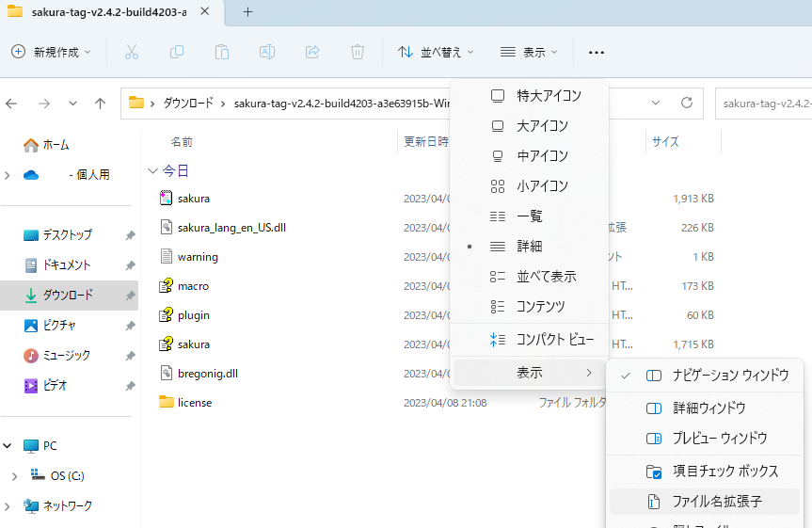Click the Cut scissors icon in toolbar
This screenshot has height=528, width=812.
pyautogui.click(x=132, y=52)
